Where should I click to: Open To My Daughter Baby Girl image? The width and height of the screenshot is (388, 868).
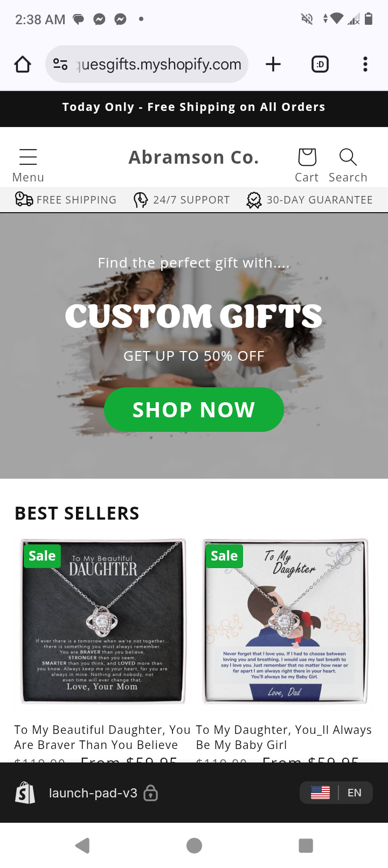click(x=285, y=621)
